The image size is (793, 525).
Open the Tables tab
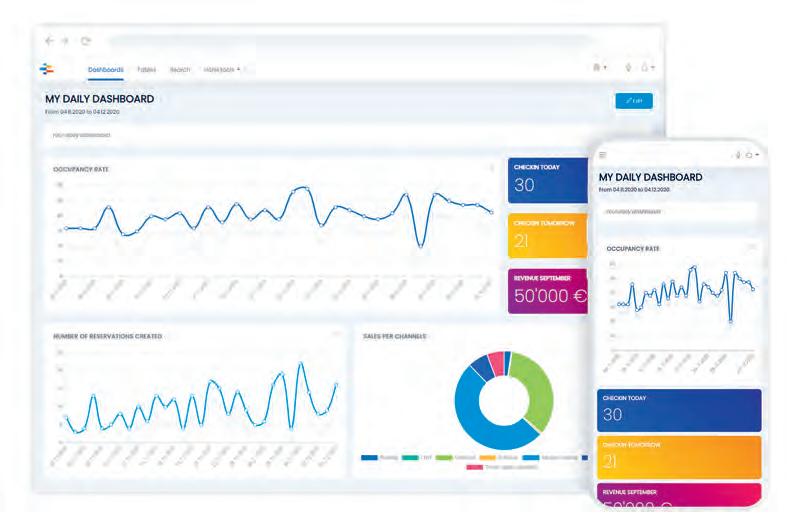coord(147,69)
